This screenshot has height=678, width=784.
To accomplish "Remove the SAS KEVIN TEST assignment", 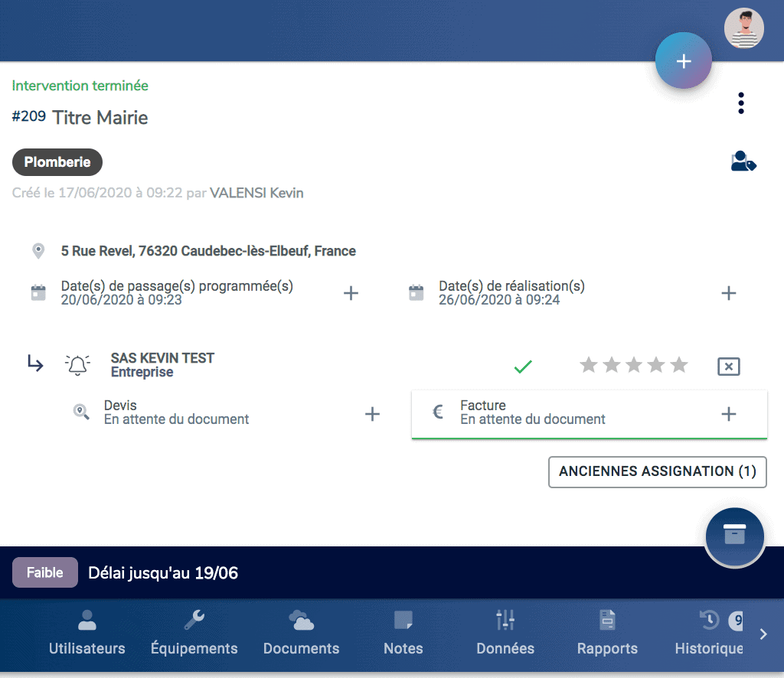I will (x=729, y=367).
